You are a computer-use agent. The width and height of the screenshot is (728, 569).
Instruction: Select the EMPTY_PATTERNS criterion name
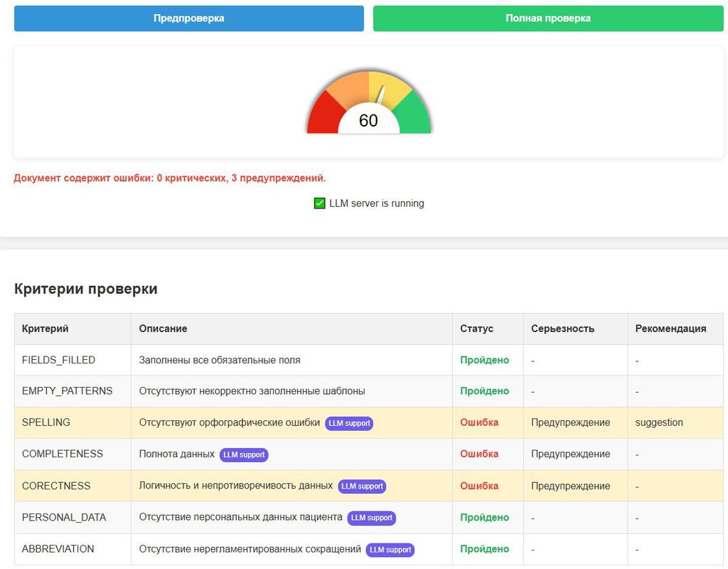pyautogui.click(x=67, y=391)
